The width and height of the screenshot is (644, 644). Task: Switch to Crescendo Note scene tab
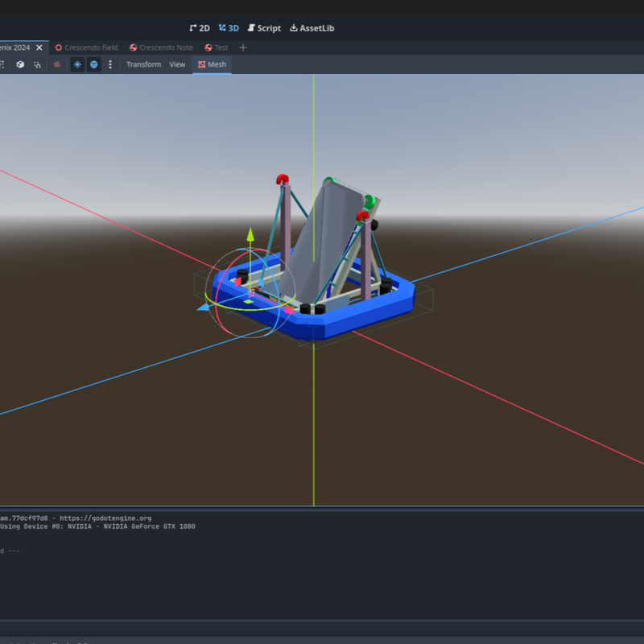161,47
